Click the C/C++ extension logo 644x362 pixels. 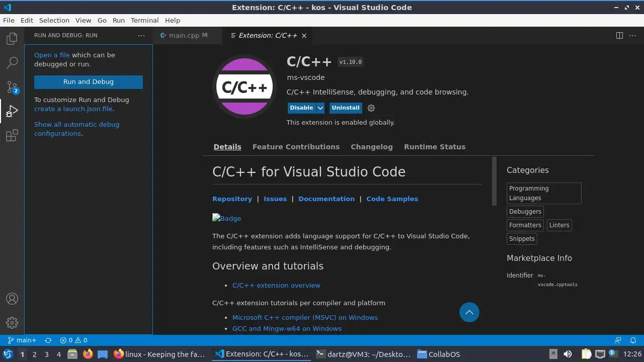245,86
